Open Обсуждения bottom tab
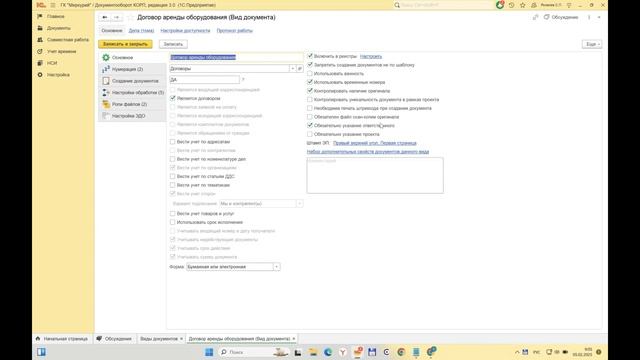Screen dimensions: 640x360 (x=114, y=339)
